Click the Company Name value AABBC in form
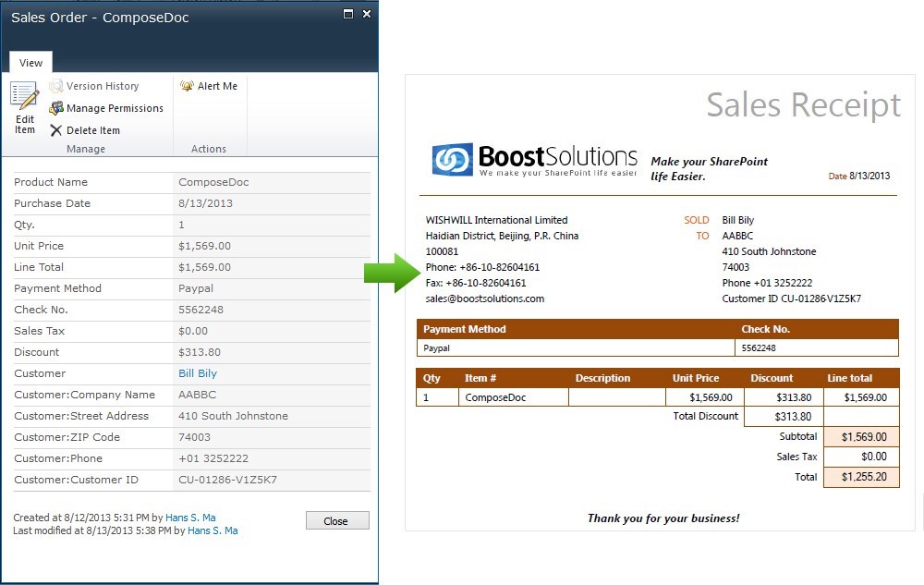The image size is (924, 585). 197,394
